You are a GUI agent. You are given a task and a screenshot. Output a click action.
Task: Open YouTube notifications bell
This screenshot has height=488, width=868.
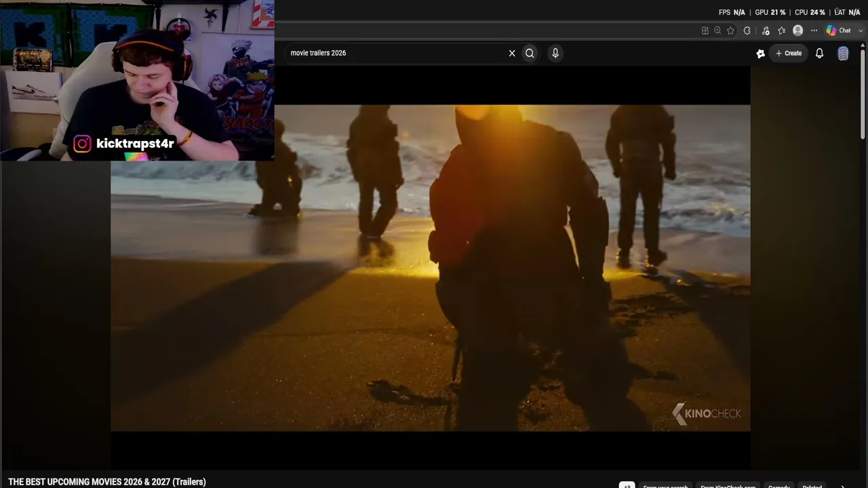click(x=819, y=53)
